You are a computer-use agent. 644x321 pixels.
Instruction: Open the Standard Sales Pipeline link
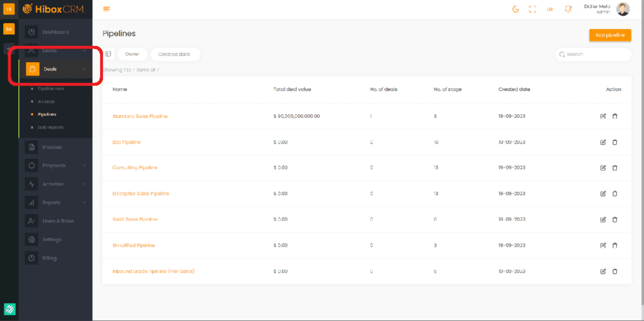pos(140,116)
